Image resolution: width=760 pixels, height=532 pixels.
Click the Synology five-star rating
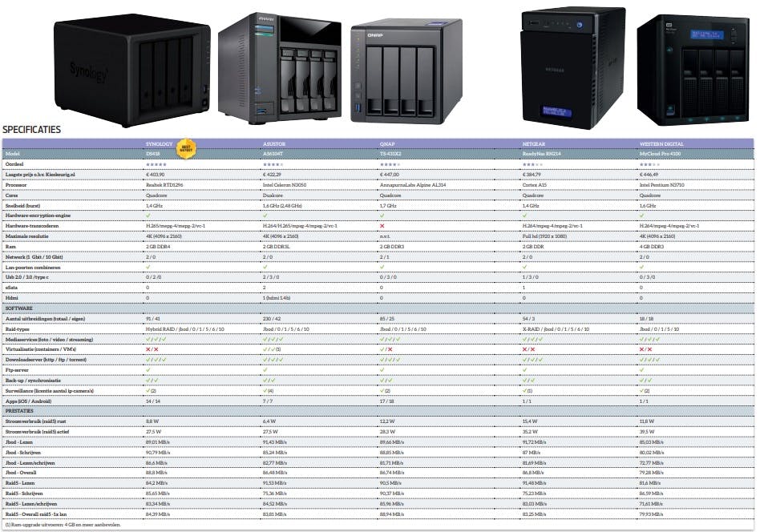coord(156,164)
